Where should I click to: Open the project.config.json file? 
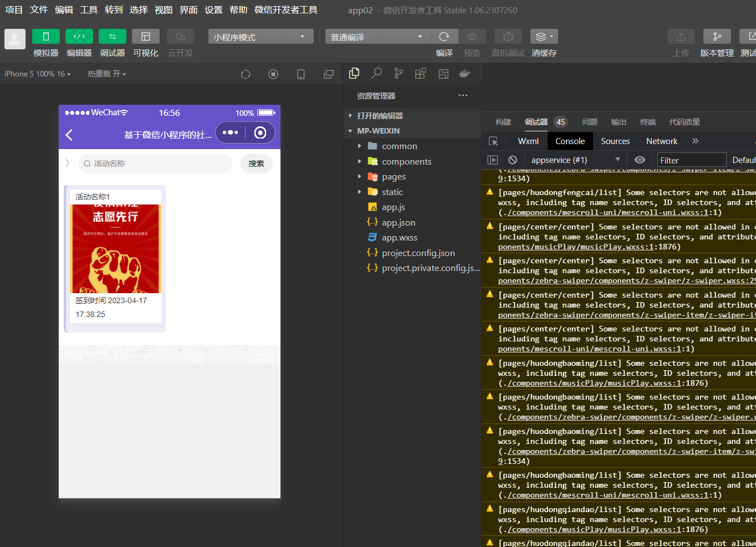(x=412, y=253)
